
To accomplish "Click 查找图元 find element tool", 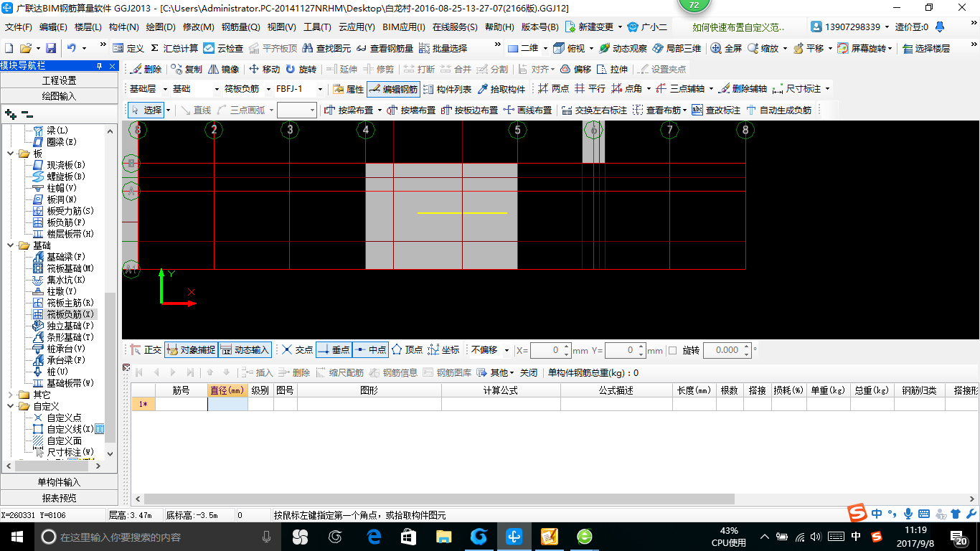I will click(326, 48).
